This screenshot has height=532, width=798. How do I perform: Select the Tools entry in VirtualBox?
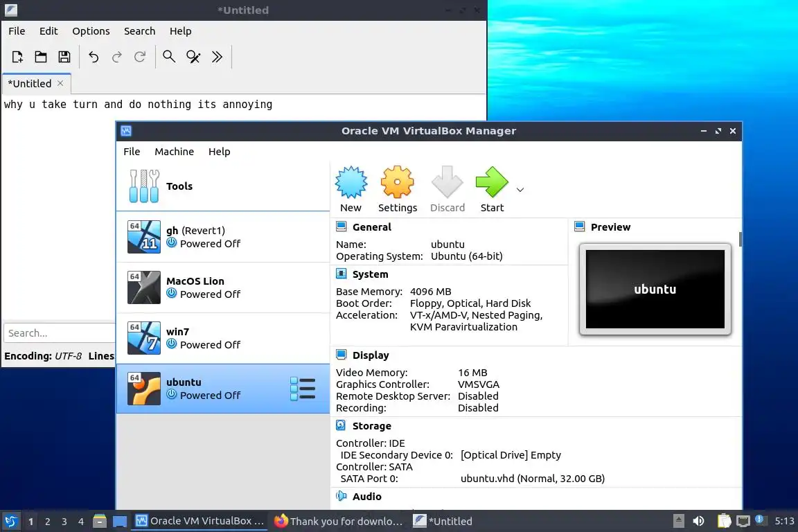[223, 186]
